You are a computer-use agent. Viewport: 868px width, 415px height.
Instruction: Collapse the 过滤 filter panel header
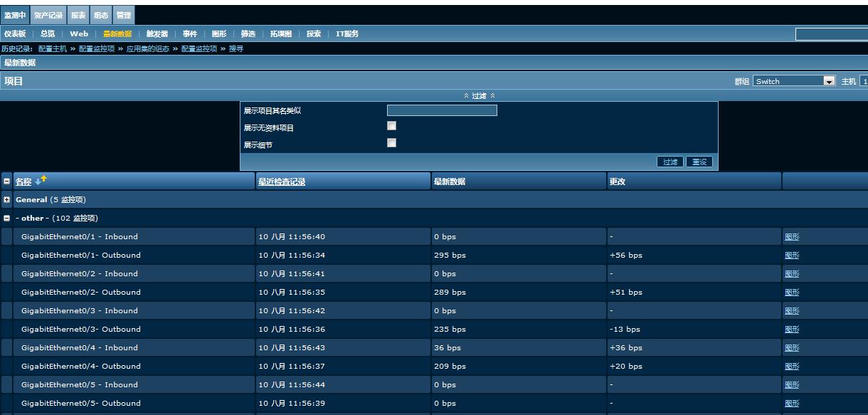(x=480, y=95)
